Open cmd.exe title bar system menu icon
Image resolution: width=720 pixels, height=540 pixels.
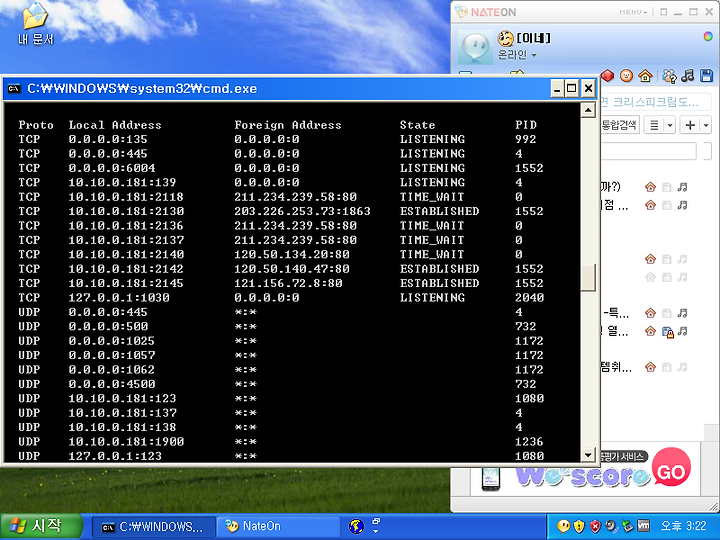14,88
